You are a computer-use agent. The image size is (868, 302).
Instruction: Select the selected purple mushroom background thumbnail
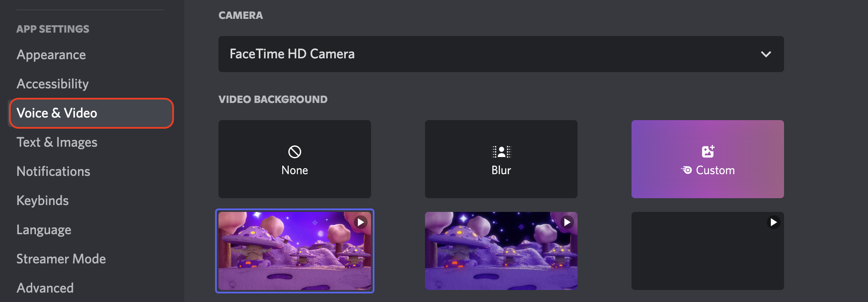(x=295, y=251)
